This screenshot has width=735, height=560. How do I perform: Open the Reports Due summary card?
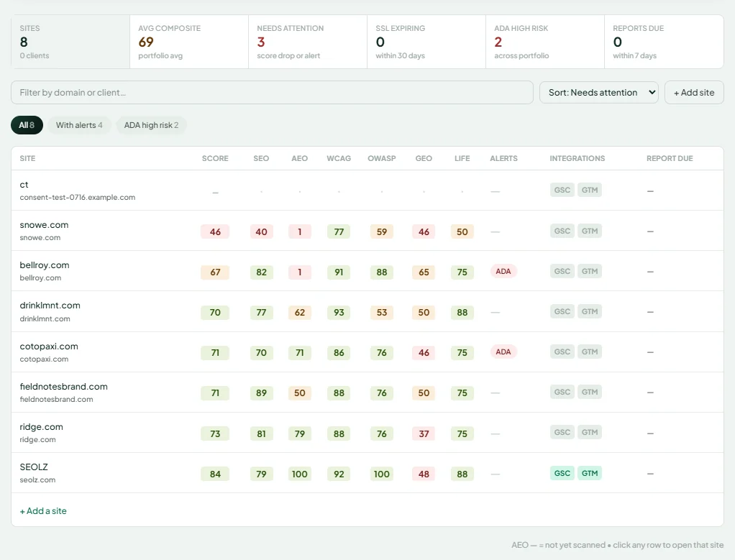pyautogui.click(x=664, y=42)
